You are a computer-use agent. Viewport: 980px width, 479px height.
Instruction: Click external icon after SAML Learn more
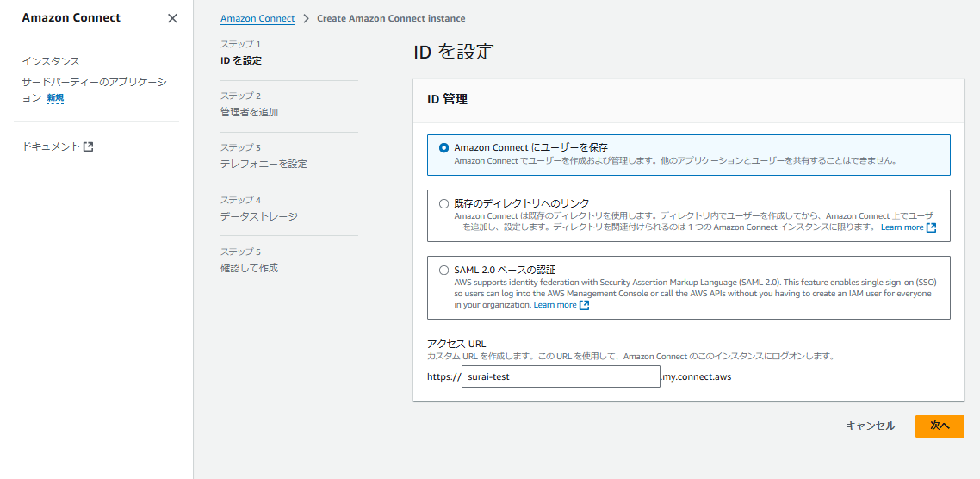click(x=585, y=305)
